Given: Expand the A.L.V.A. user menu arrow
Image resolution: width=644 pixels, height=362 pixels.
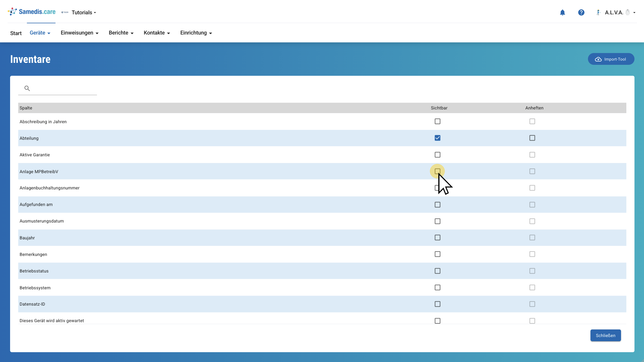Looking at the screenshot, I should tap(634, 13).
